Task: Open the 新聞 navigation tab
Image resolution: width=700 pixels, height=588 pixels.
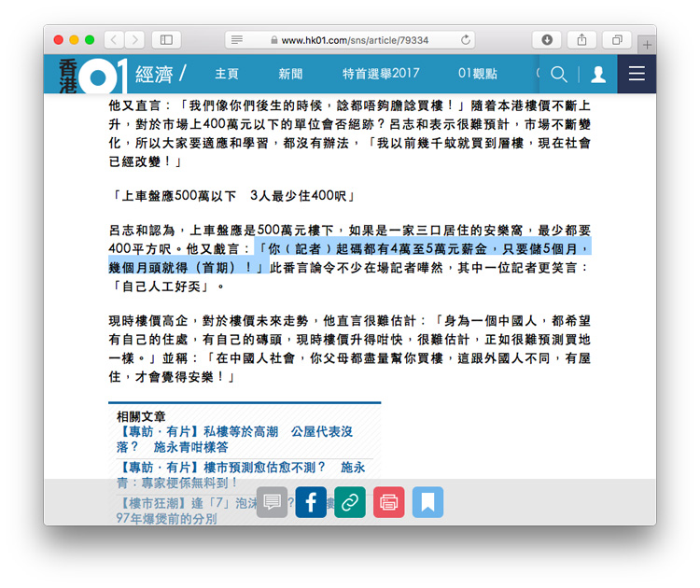Action: [290, 75]
